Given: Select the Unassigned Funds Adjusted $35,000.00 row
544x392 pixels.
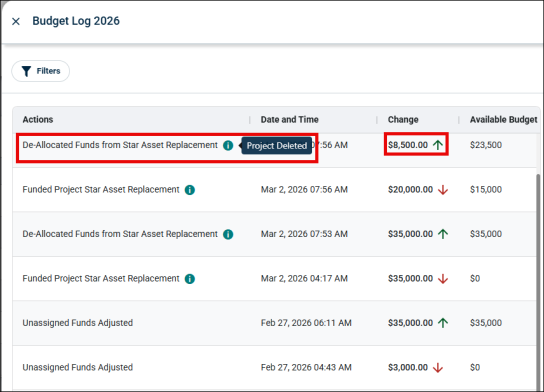Looking at the screenshot, I should [x=274, y=323].
